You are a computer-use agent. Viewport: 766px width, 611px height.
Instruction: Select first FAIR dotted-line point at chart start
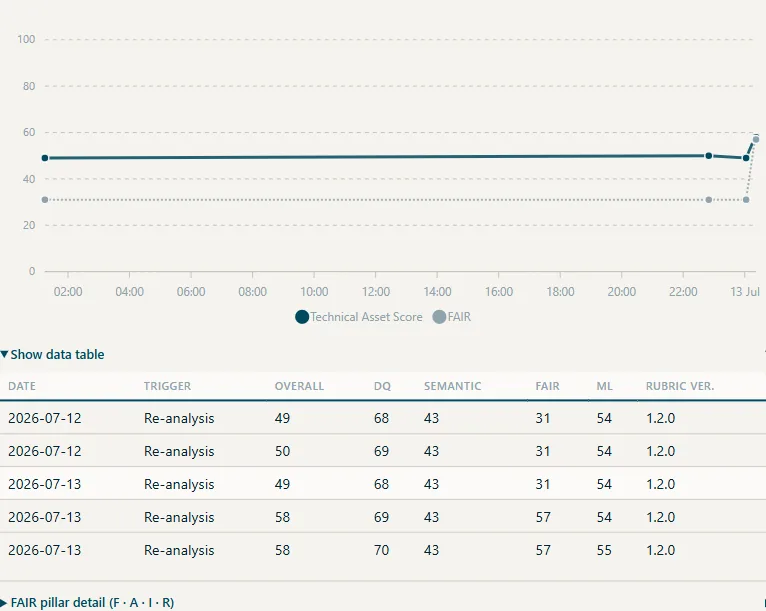point(45,200)
